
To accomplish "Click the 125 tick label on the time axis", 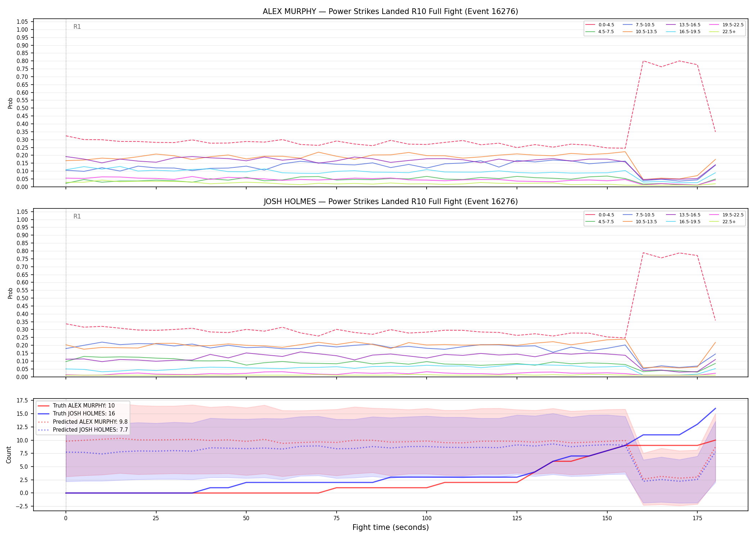I will tap(517, 518).
